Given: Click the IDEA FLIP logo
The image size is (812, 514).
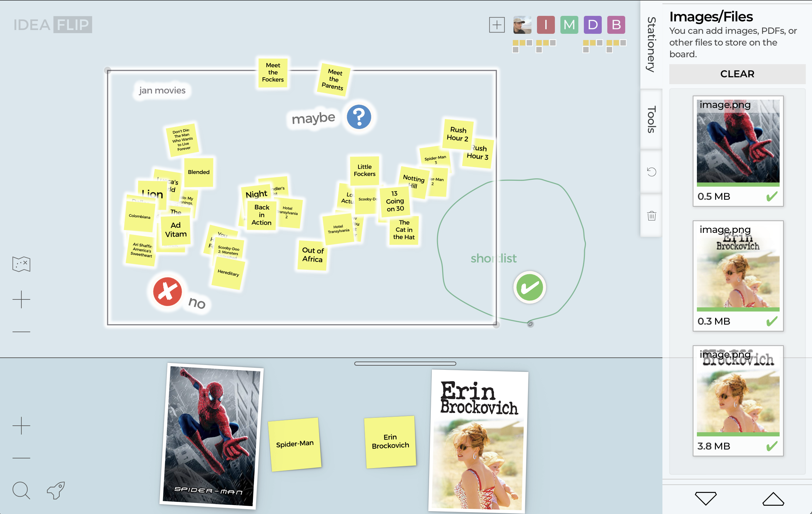Looking at the screenshot, I should pyautogui.click(x=53, y=25).
